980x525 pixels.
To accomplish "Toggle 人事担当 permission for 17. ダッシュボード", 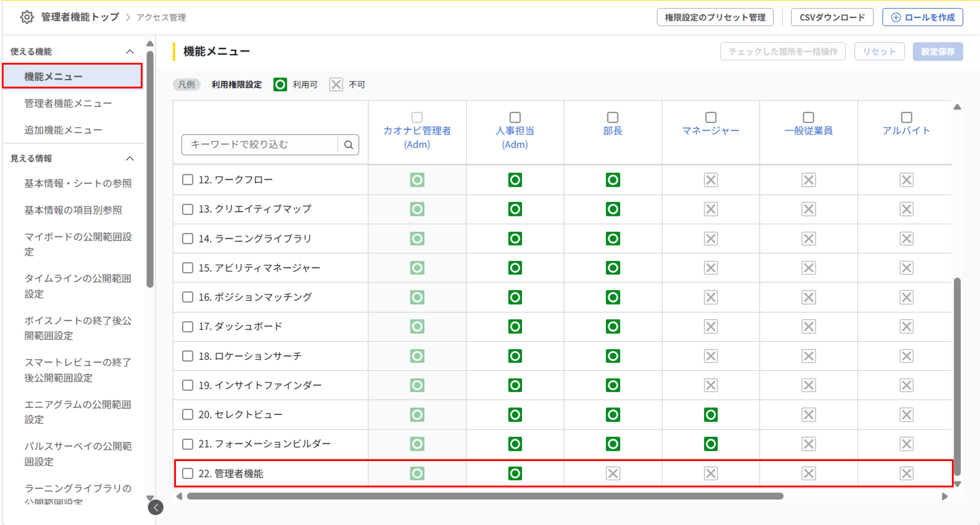I will point(515,326).
